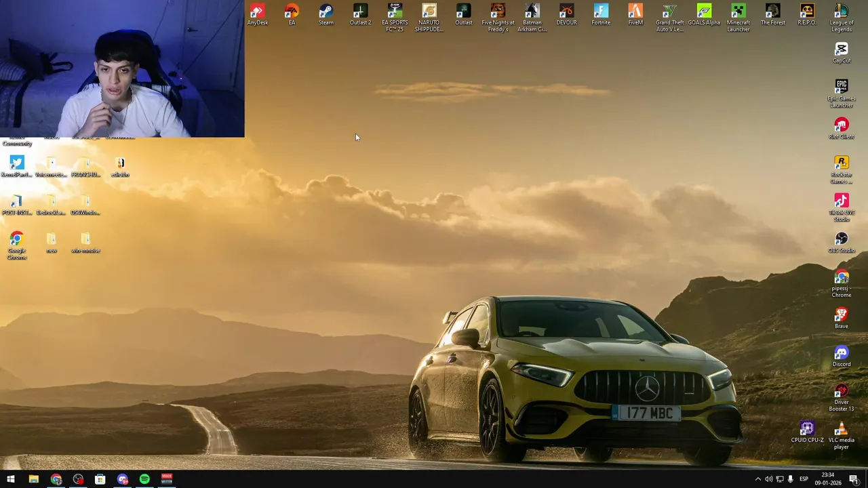Open the Windows Start menu
The height and width of the screenshot is (488, 868).
coord(11,479)
